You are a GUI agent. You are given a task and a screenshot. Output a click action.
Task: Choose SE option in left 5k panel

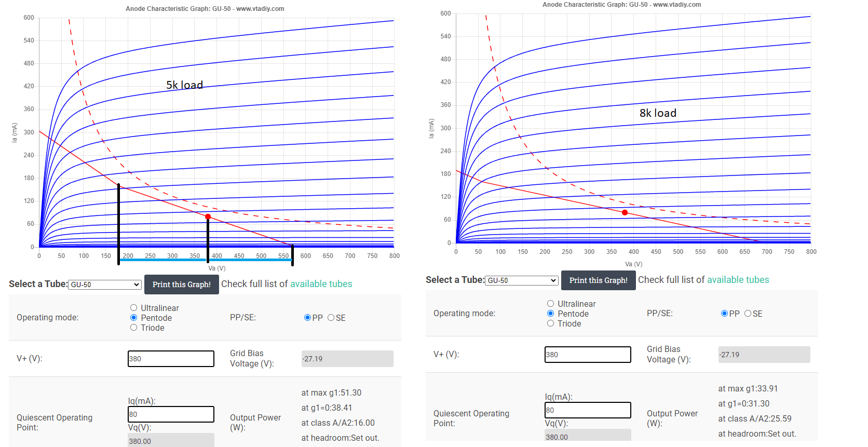click(331, 318)
